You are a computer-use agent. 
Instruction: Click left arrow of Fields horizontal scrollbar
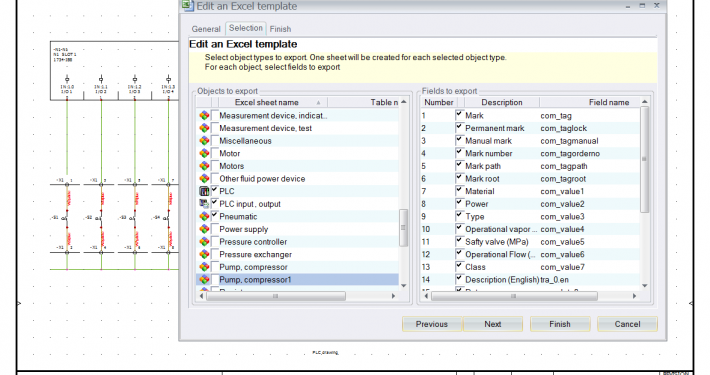(426, 296)
